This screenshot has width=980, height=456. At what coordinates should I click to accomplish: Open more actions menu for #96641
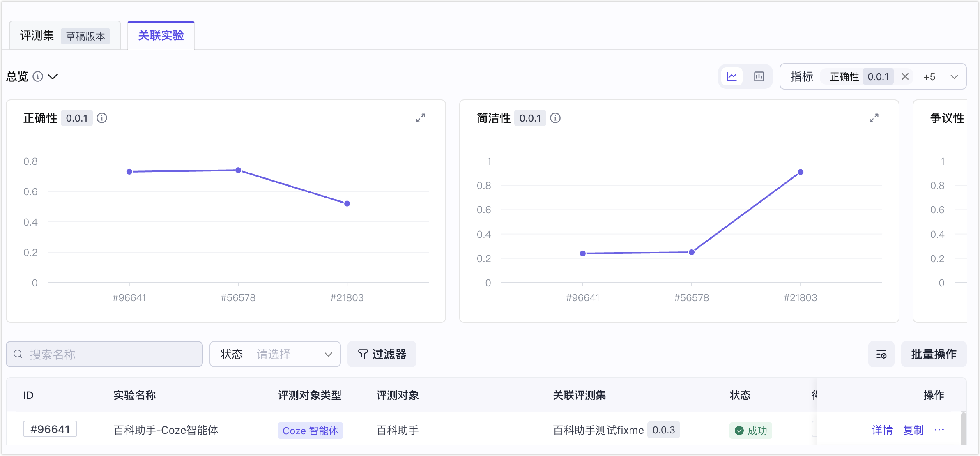point(939,430)
